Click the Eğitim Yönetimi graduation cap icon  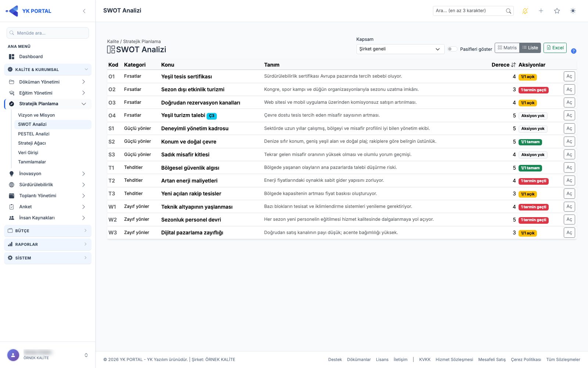coord(11,93)
